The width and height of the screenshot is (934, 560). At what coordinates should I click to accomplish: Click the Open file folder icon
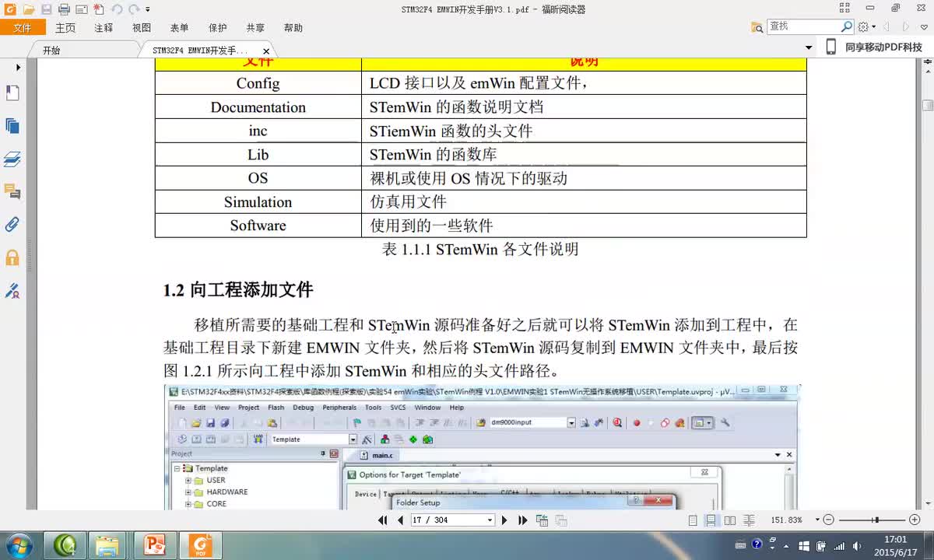[x=29, y=10]
